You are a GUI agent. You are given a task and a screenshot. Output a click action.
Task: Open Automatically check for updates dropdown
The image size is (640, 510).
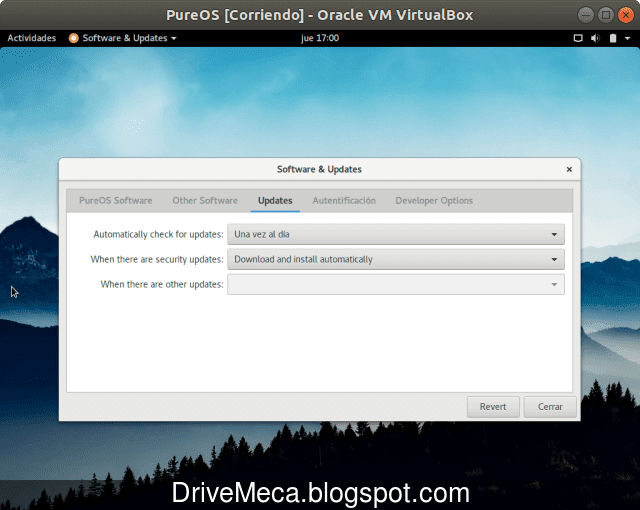click(x=396, y=234)
